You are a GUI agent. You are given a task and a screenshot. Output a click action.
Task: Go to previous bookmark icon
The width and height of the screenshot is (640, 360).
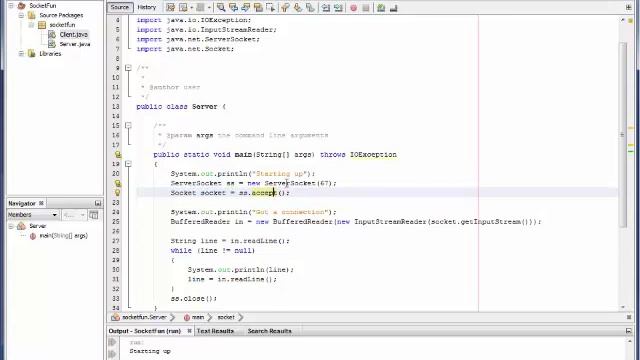pyautogui.click(x=285, y=7)
